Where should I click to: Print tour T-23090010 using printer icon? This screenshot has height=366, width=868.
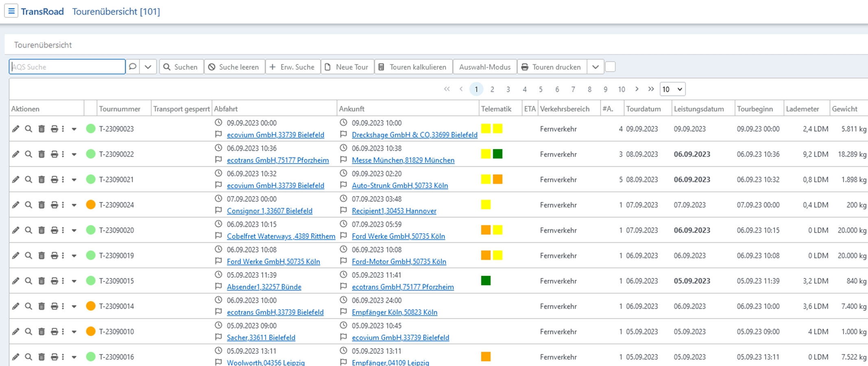(x=54, y=331)
